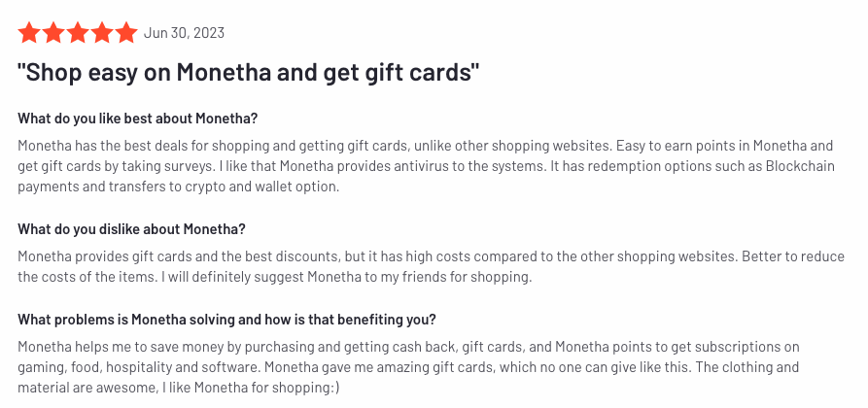Click the paragraph starting "Monetha helps me to save"
Screen dimensions: 868x408
coord(408,367)
